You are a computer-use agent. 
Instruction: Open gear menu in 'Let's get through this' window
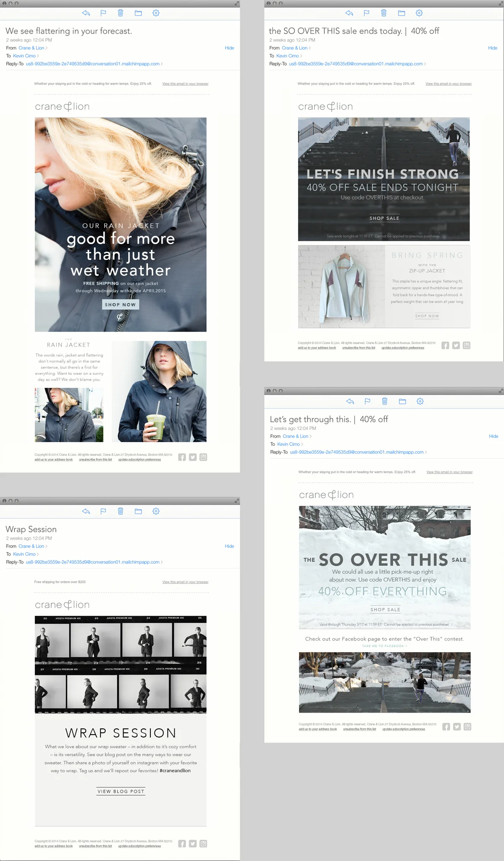[x=420, y=401]
